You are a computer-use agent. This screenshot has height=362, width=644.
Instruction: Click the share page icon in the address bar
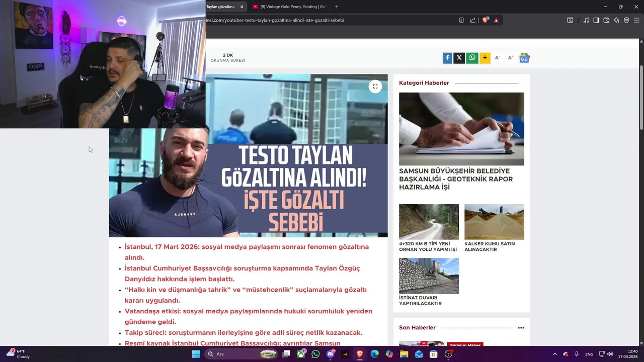(x=473, y=20)
